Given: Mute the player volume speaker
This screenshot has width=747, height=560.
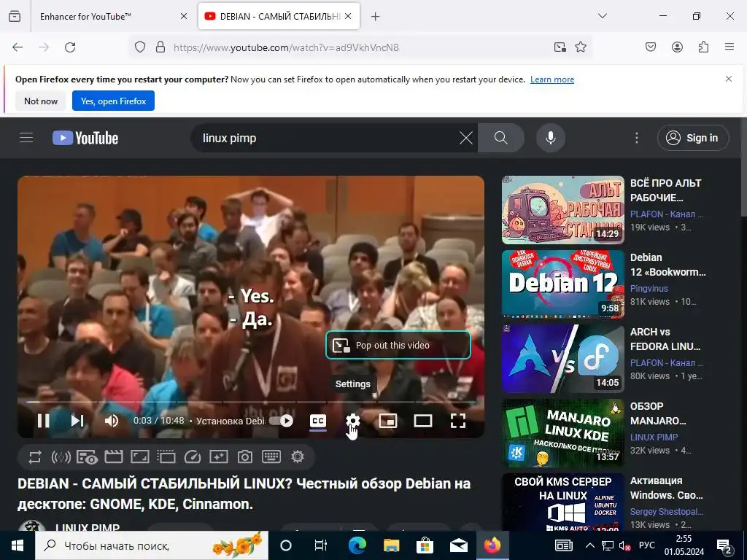Looking at the screenshot, I should tap(112, 421).
